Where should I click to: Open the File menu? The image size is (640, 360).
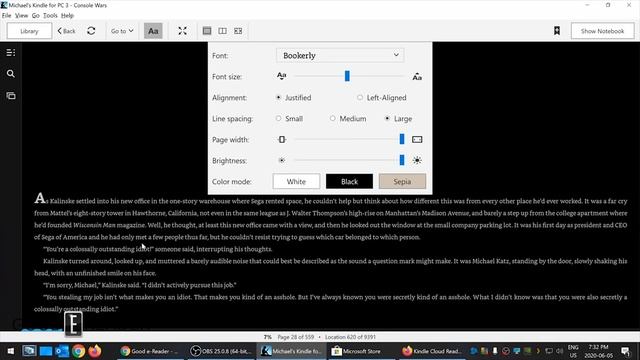pyautogui.click(x=7, y=16)
